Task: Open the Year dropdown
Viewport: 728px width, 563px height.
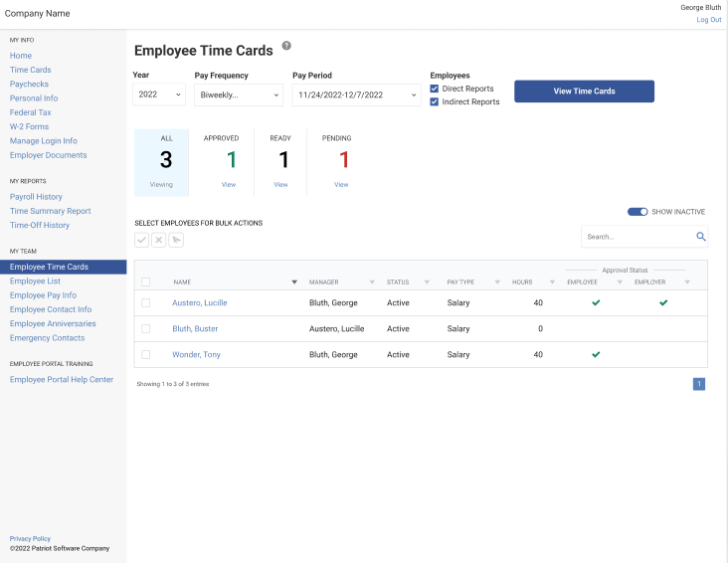Action: click(159, 94)
